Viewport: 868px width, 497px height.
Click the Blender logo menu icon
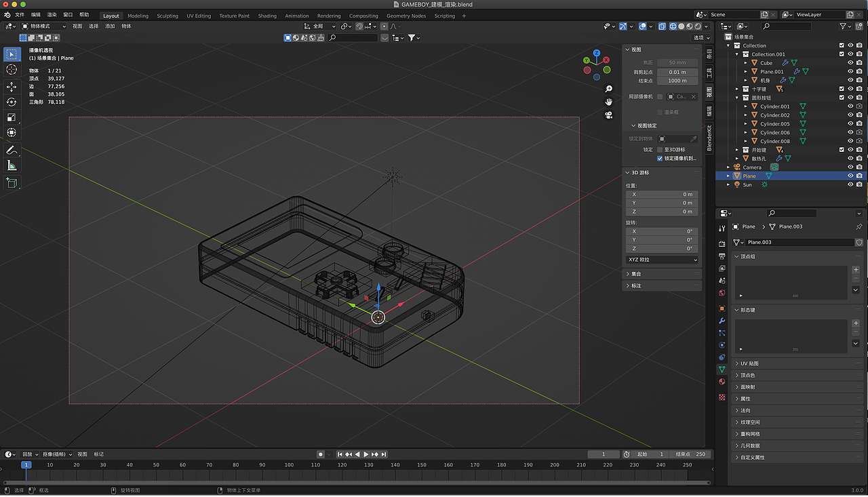(x=7, y=15)
